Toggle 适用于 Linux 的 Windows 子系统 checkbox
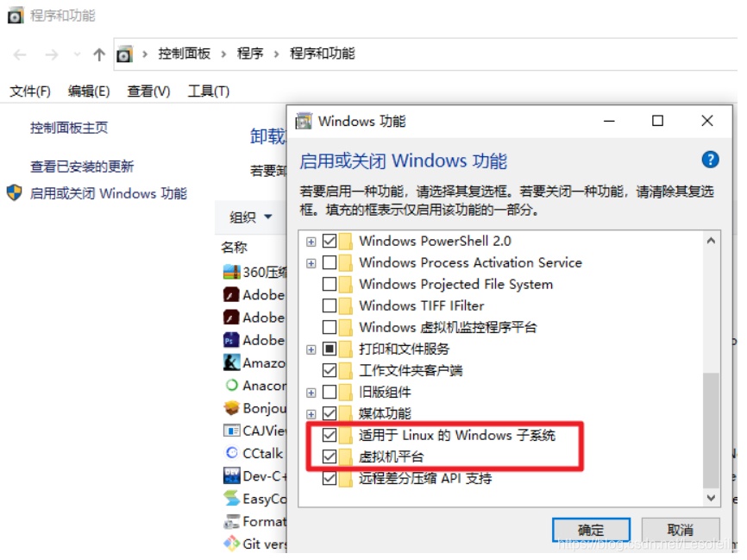Screen dimensions: 747x560 330,435
